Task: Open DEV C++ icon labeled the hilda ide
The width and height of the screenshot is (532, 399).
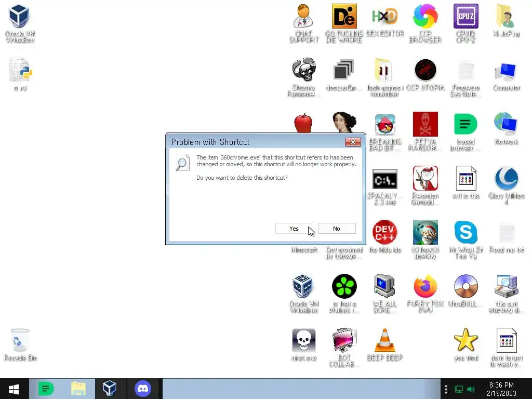Action: point(385,236)
